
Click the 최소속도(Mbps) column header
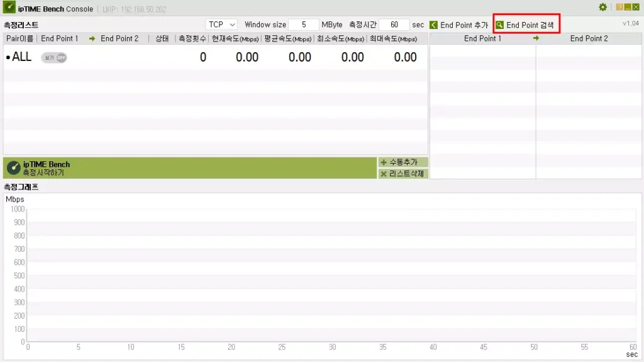point(340,38)
